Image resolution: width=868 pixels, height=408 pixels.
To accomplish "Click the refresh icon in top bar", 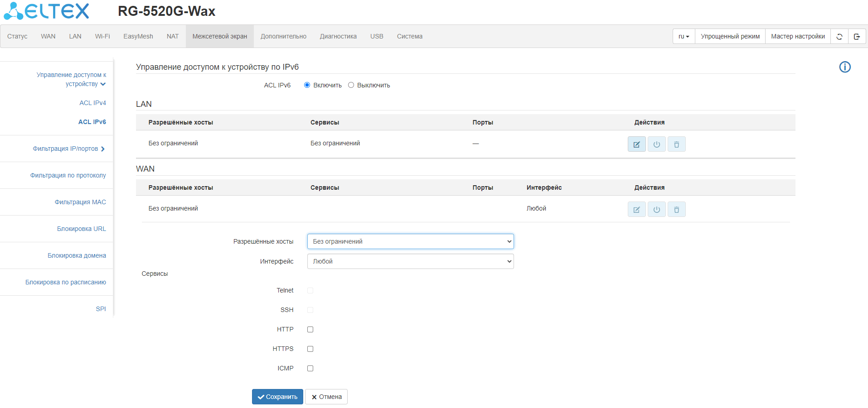I will click(x=839, y=37).
